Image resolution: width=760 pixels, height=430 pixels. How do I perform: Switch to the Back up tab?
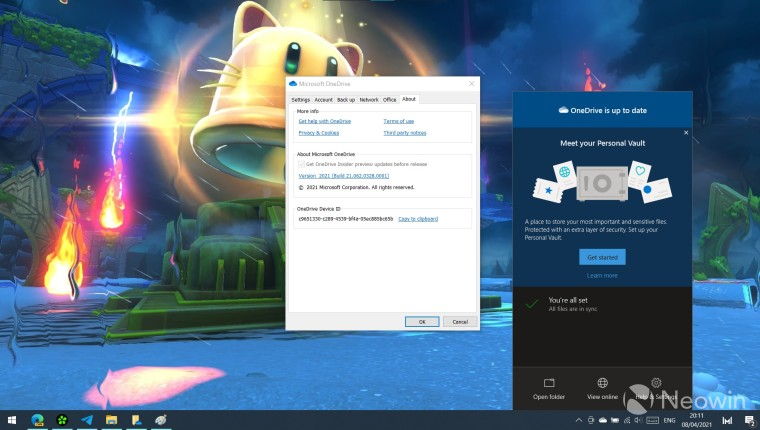pyautogui.click(x=346, y=99)
